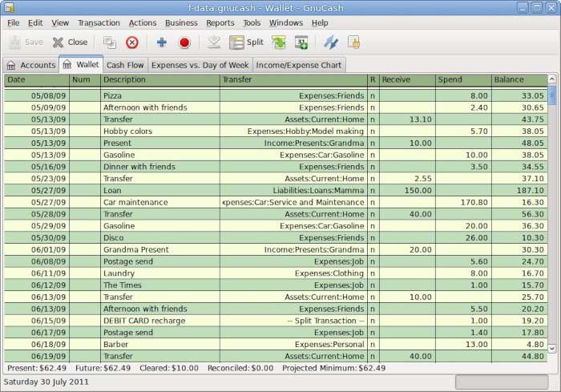Click Expenses:Personal transfer cell
The width and height of the screenshot is (561, 392).
[x=293, y=344]
